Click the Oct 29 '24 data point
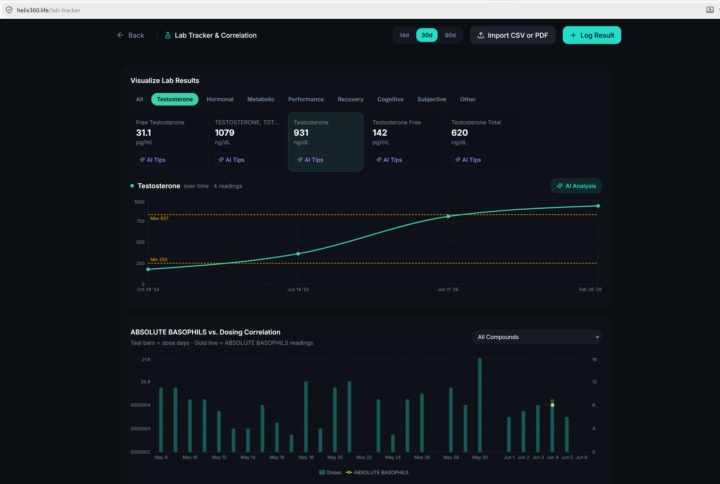The image size is (720, 484). (x=148, y=270)
